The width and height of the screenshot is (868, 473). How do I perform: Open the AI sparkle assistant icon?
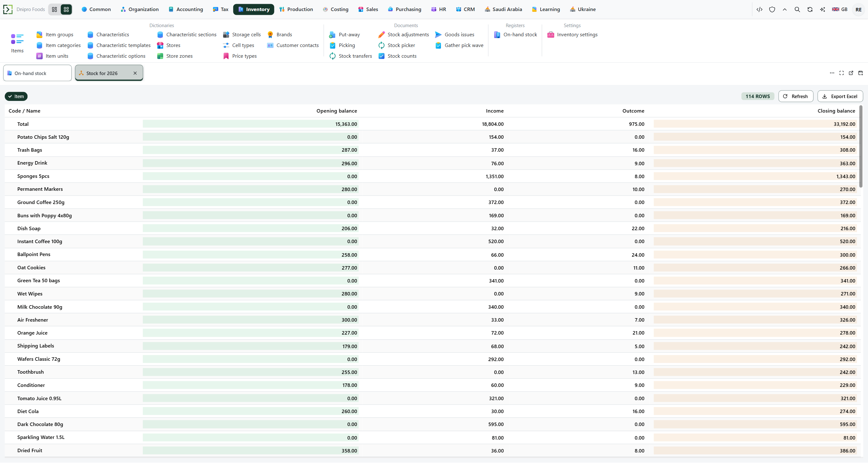(823, 9)
